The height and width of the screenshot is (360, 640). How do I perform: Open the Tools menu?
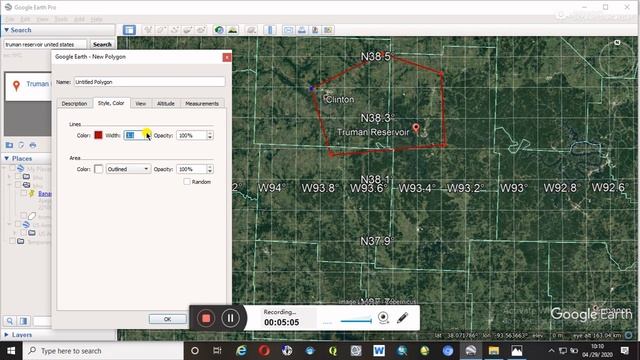[61, 19]
